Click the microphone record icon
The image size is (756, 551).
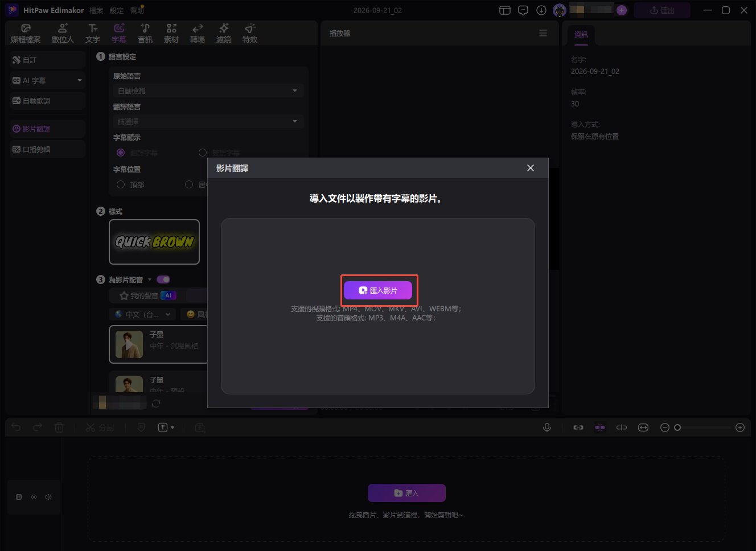(547, 427)
